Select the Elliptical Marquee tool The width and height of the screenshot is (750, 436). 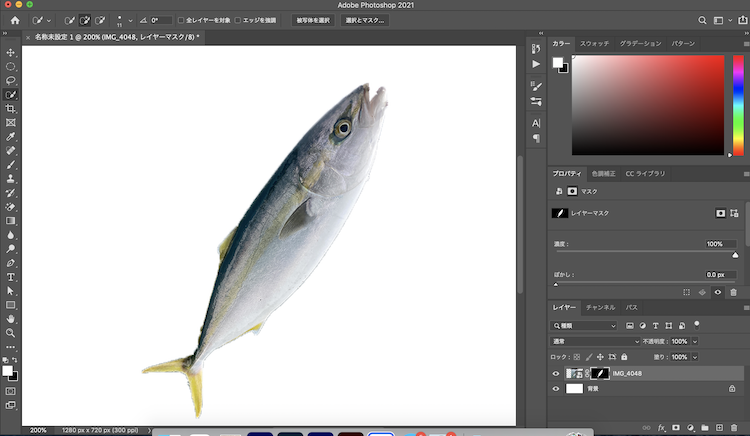(x=11, y=66)
